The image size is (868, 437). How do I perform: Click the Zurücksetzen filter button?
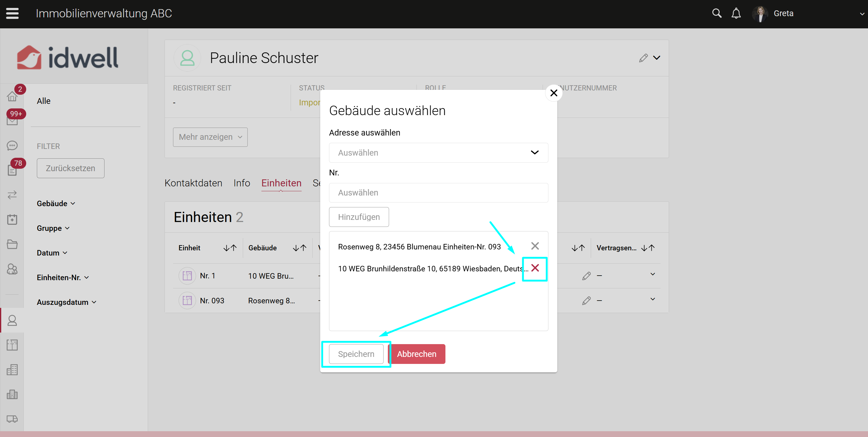pyautogui.click(x=70, y=168)
